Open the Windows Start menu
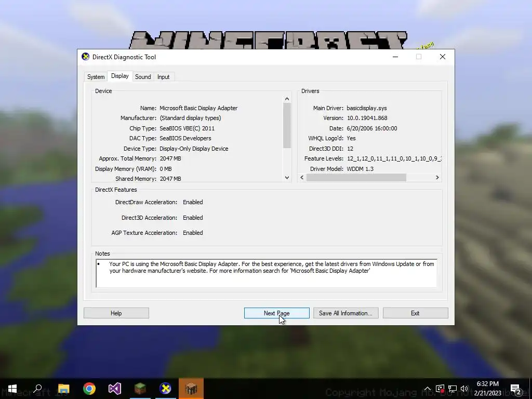The image size is (532, 399). 12,389
